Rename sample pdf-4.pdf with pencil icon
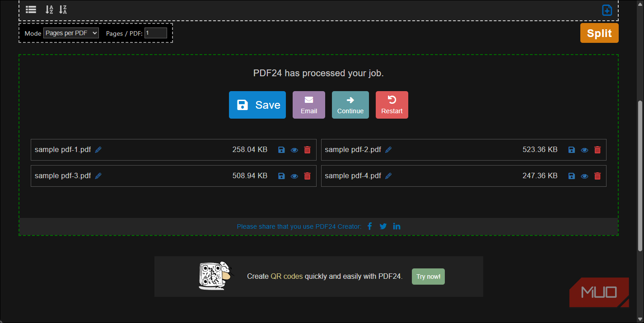The height and width of the screenshot is (323, 644). 388,176
